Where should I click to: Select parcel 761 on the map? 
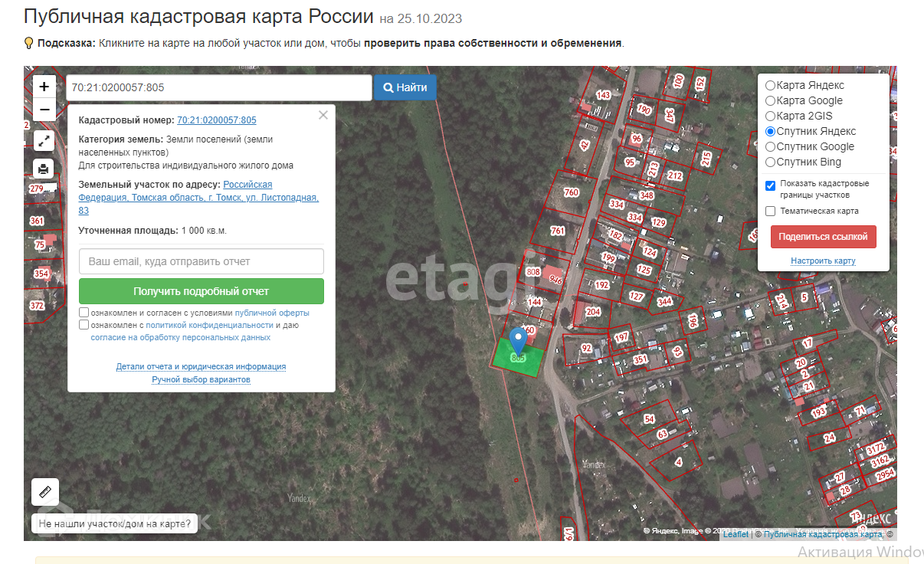557,231
